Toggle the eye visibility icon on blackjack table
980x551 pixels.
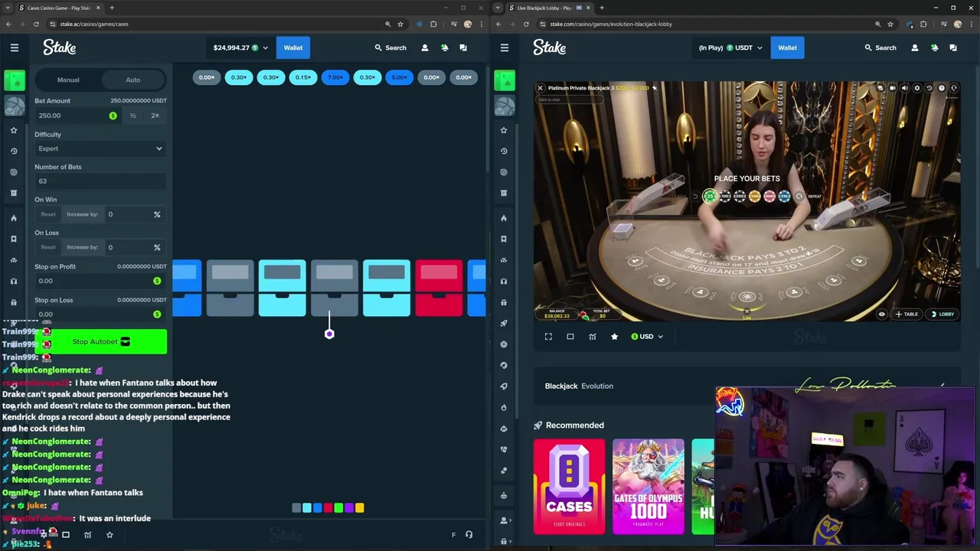click(881, 314)
